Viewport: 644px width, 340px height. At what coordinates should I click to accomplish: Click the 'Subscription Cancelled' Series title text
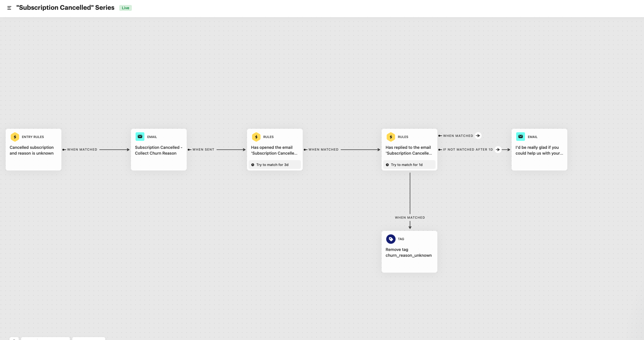(65, 8)
